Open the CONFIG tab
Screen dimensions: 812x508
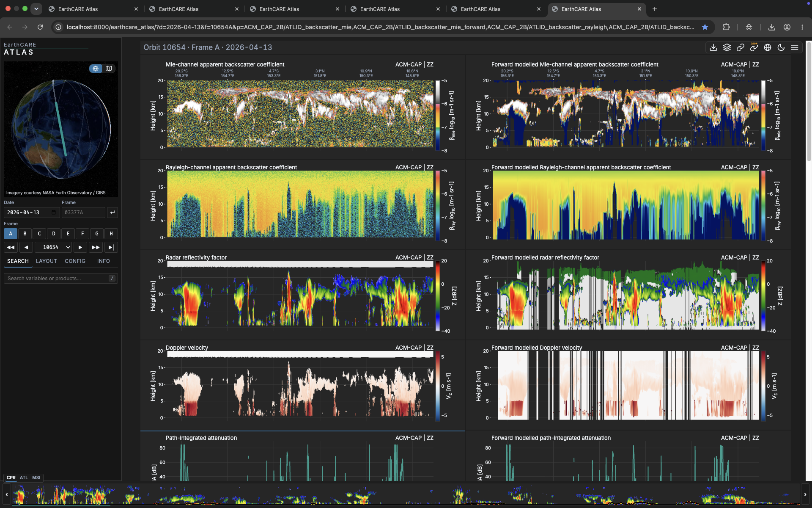point(75,261)
